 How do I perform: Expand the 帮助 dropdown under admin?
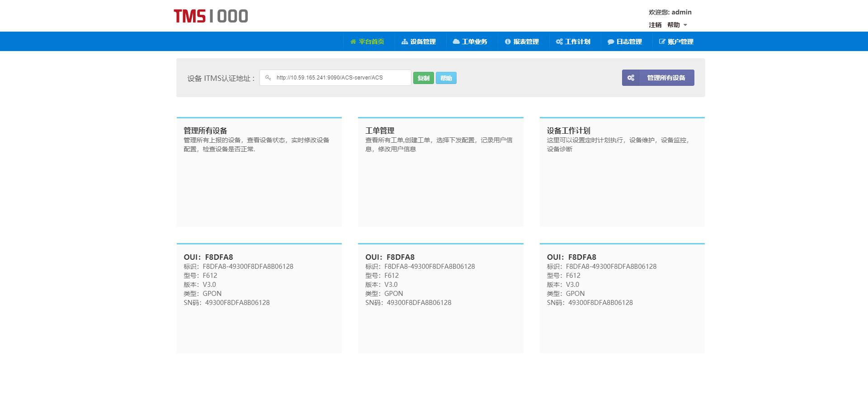click(677, 25)
